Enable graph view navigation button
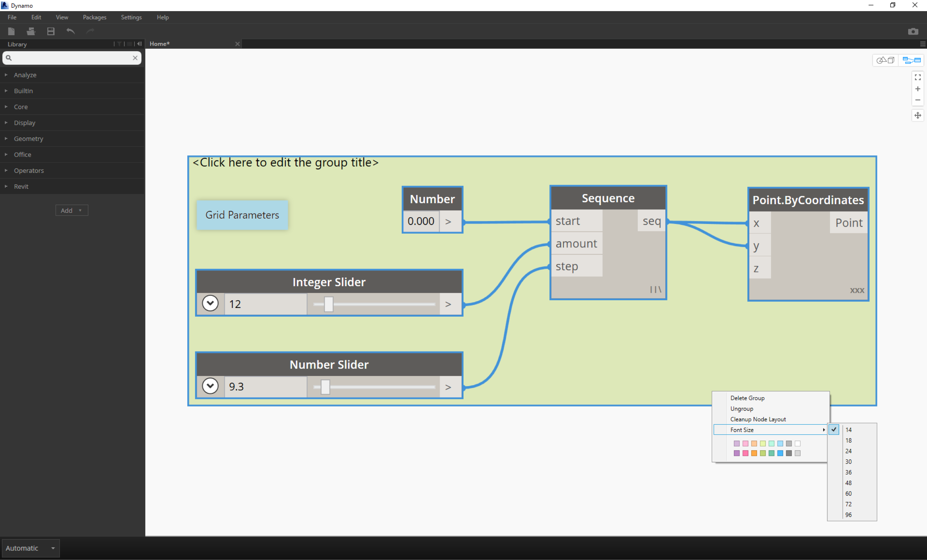The width and height of the screenshot is (927, 560). [911, 60]
